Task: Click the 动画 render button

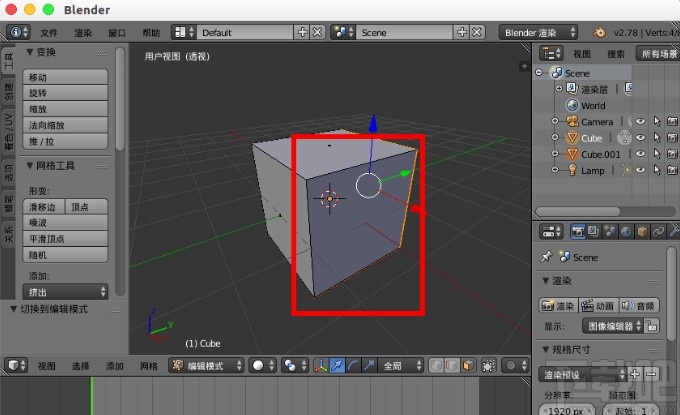Action: [599, 305]
